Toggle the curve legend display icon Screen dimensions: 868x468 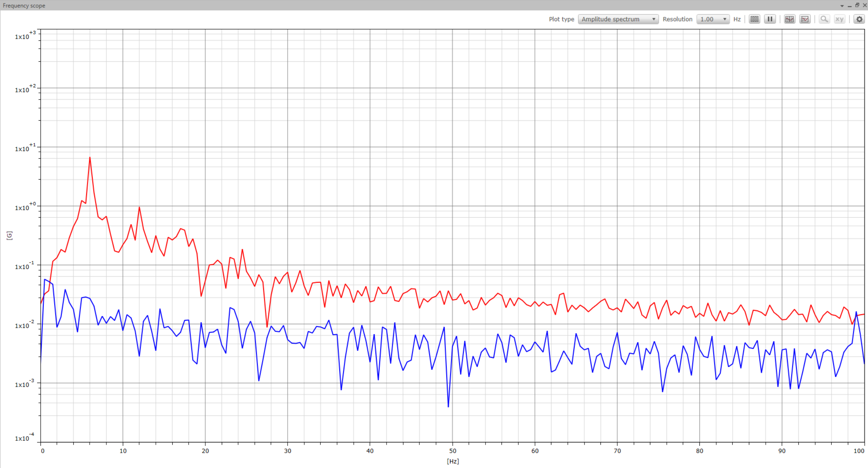[x=805, y=19]
